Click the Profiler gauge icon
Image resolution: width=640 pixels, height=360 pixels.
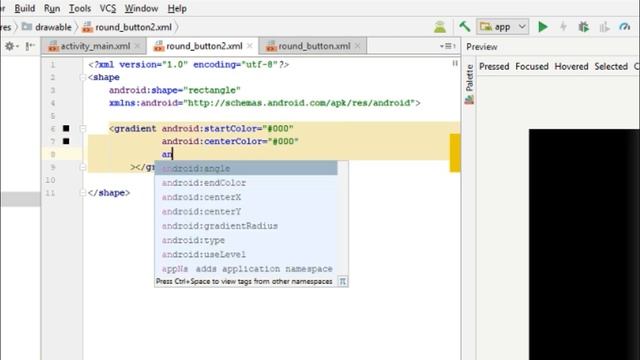click(625, 27)
